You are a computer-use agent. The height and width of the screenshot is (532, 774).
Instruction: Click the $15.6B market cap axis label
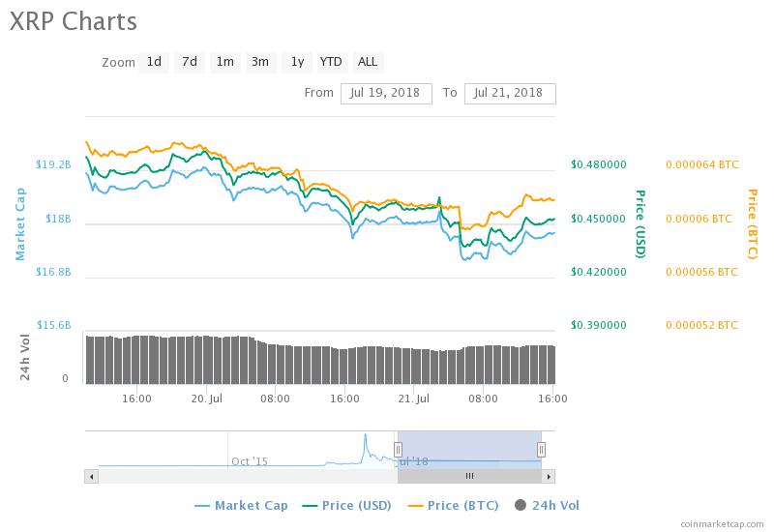click(x=53, y=325)
